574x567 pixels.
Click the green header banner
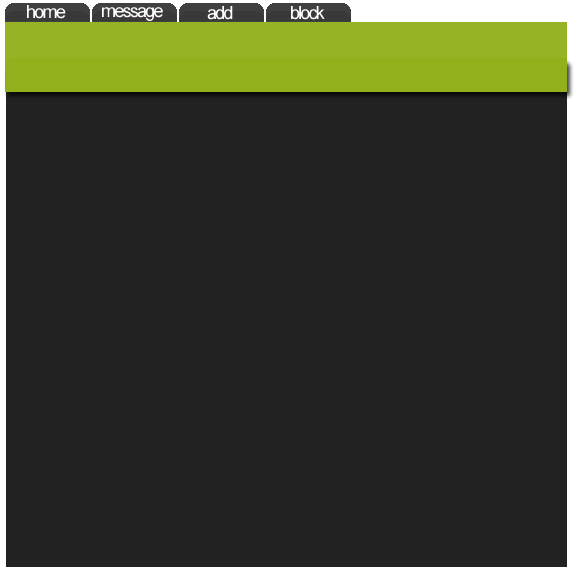pyautogui.click(x=286, y=57)
